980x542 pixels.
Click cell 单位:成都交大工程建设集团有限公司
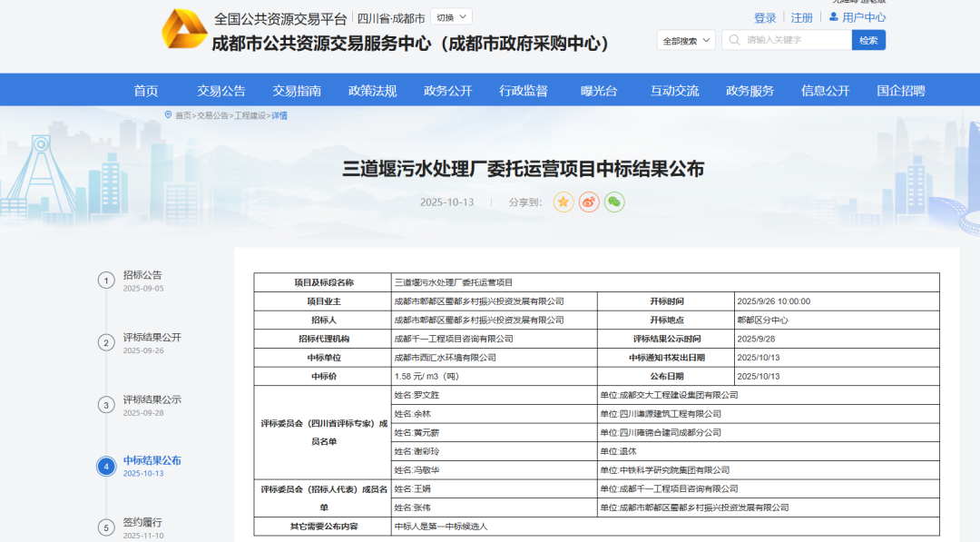click(x=769, y=395)
